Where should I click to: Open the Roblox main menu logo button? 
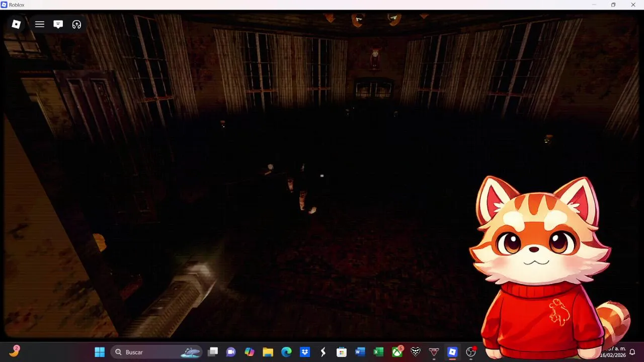16,24
